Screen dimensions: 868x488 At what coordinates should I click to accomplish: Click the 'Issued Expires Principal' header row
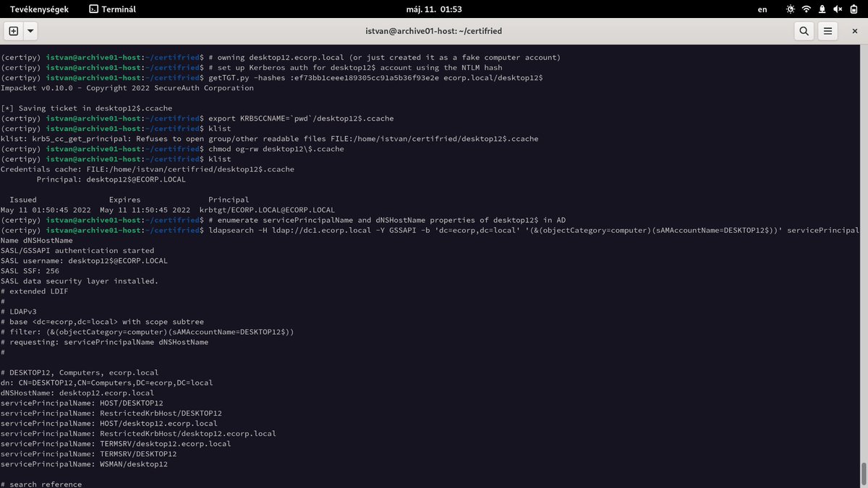point(129,199)
